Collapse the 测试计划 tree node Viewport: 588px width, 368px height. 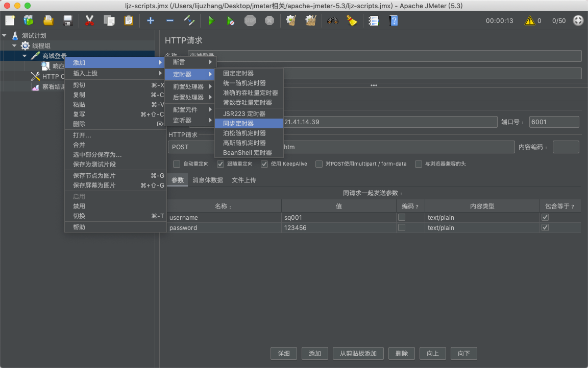[x=5, y=36]
